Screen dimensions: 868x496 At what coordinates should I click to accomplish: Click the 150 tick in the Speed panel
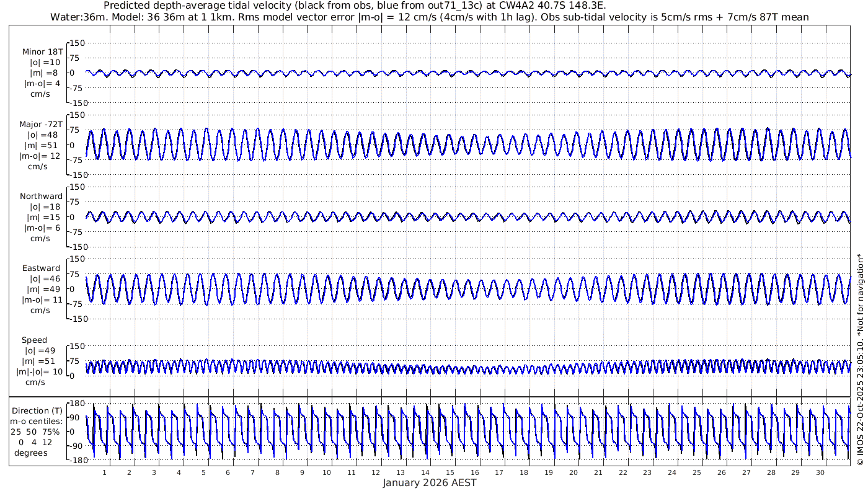[76, 345]
